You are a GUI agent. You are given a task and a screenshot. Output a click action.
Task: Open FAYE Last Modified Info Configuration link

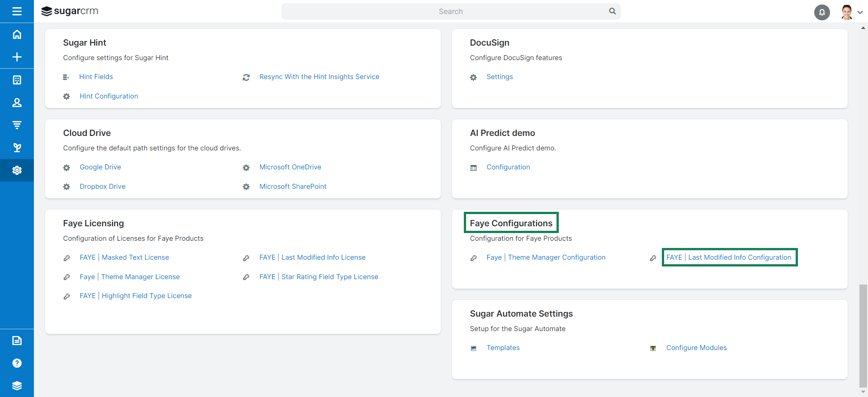coord(729,257)
